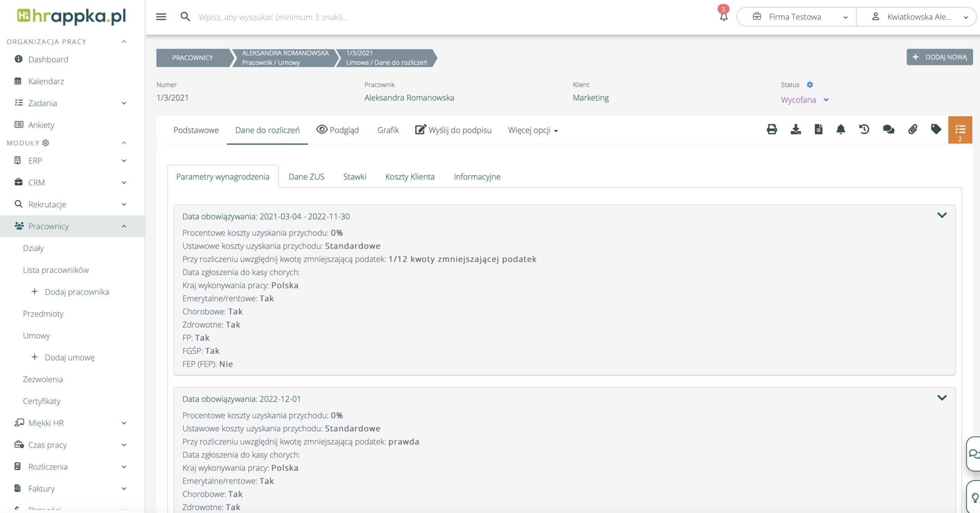Screen dimensions: 980x513
Task: Open the history clock icon
Action: pos(864,129)
